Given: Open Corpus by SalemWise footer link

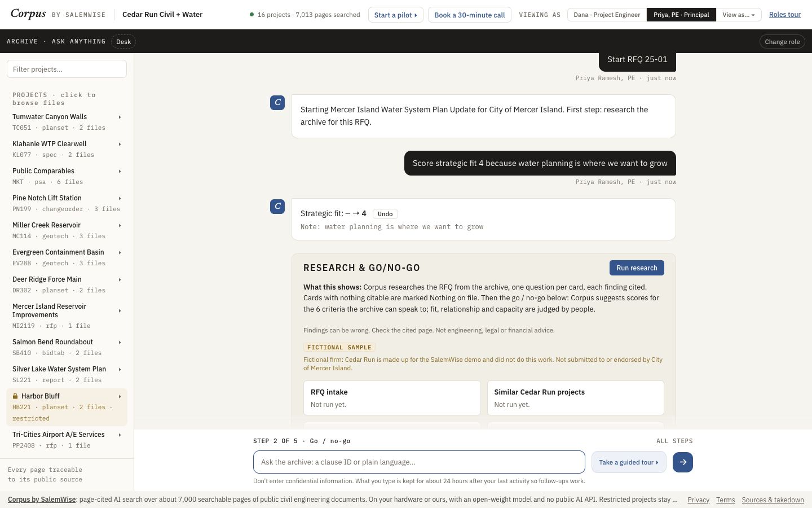Looking at the screenshot, I should pos(42,500).
